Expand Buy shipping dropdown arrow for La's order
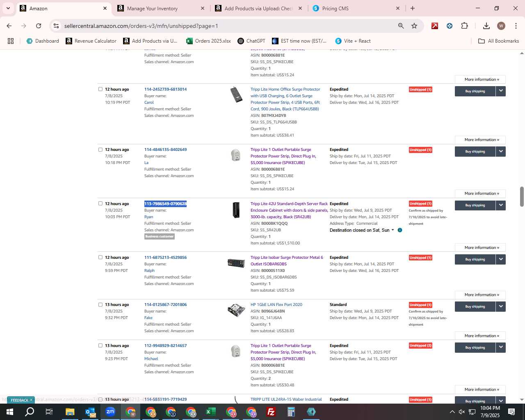 tap(501, 151)
